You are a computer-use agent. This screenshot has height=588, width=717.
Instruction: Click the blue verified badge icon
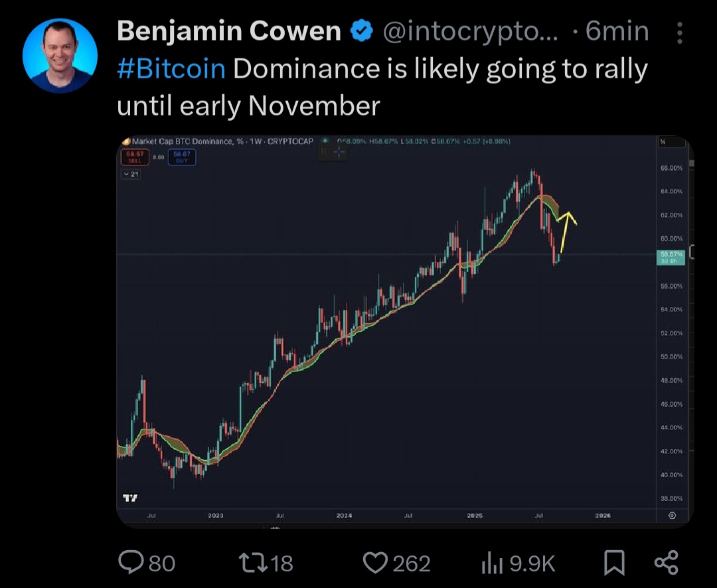pos(362,31)
